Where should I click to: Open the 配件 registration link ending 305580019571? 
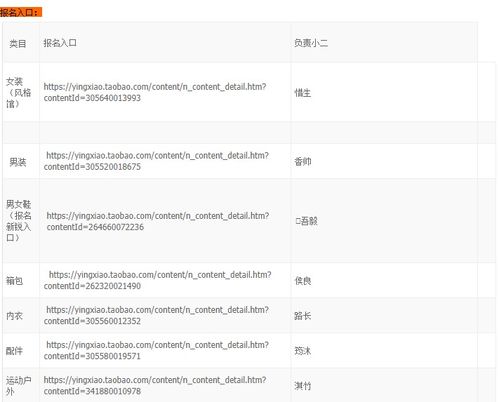coord(156,350)
